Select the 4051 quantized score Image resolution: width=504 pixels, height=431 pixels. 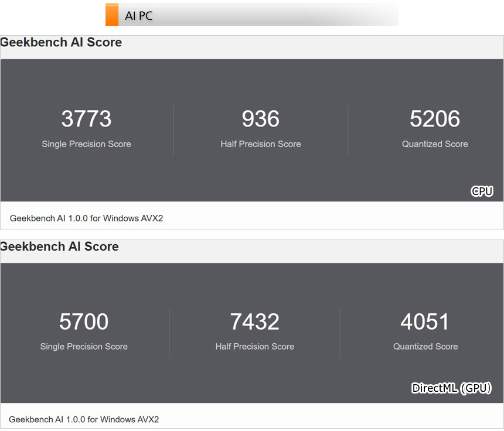click(x=425, y=321)
